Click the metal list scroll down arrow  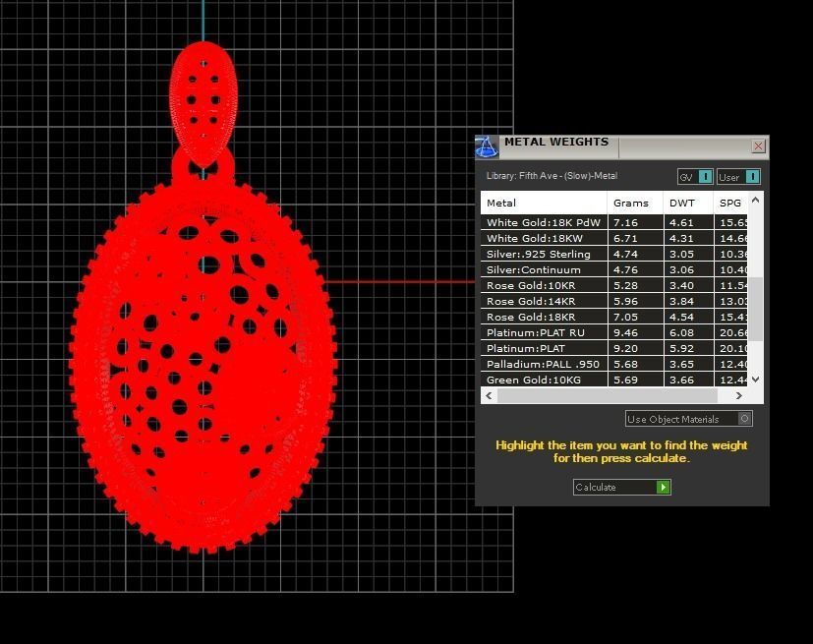[x=755, y=380]
